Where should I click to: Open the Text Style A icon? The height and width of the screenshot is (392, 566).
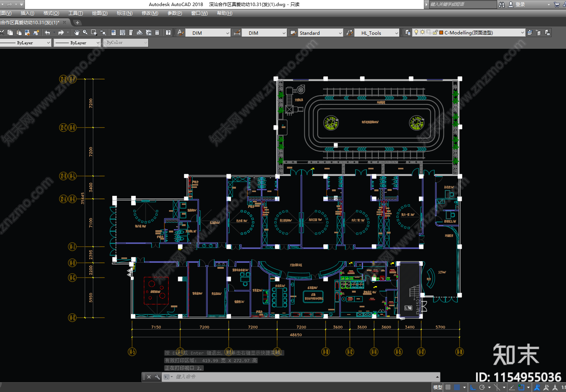(181, 33)
